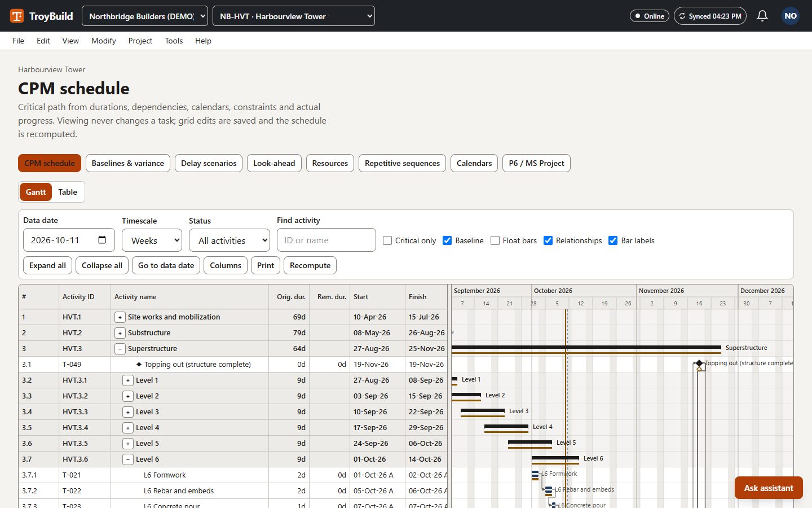812x508 pixels.
Task: Click the Synced 04:23 PM status
Action: (x=710, y=16)
